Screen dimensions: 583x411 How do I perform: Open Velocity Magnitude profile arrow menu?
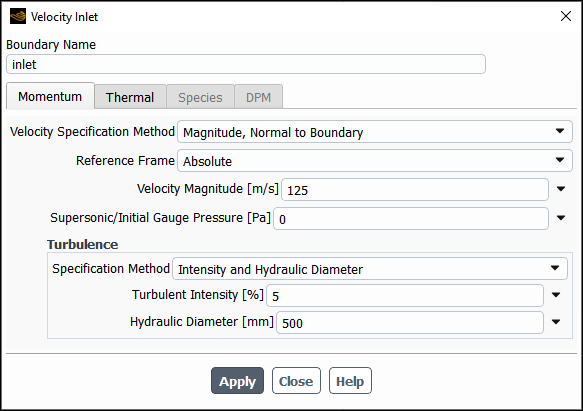pyautogui.click(x=561, y=189)
